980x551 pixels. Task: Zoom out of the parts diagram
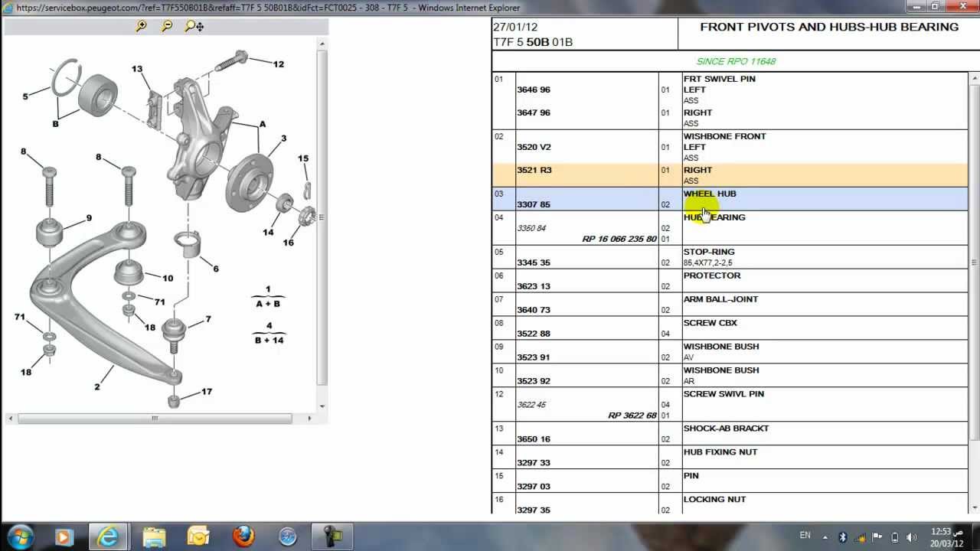coord(167,26)
